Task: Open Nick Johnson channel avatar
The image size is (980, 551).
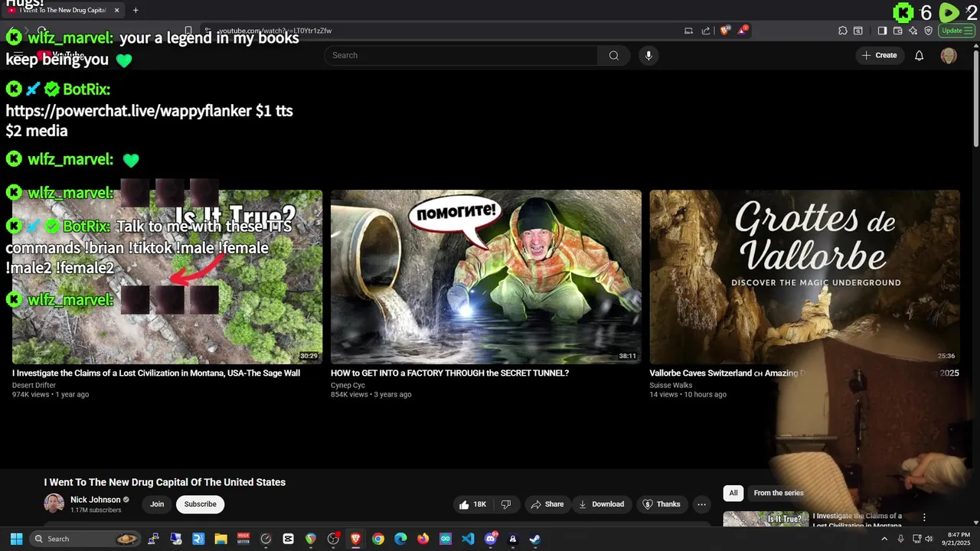Action: (54, 504)
